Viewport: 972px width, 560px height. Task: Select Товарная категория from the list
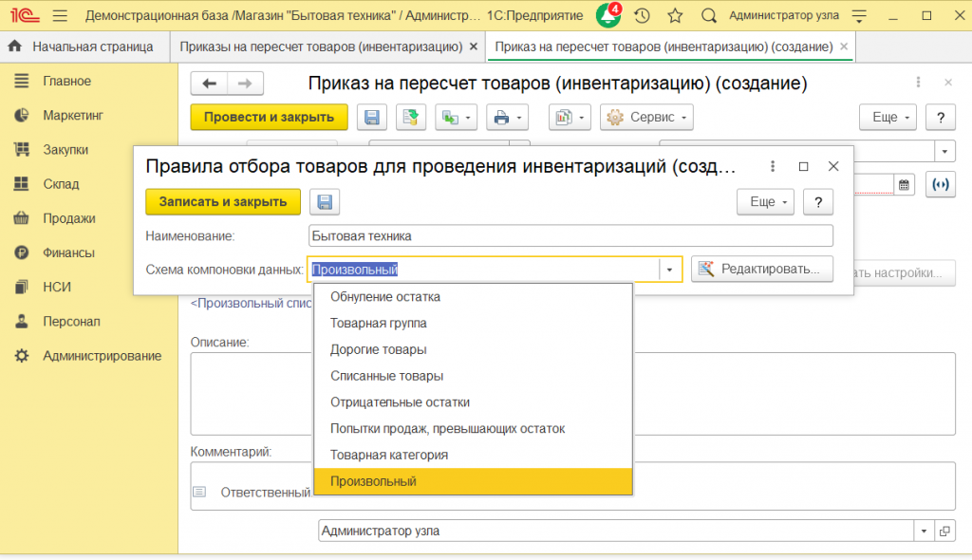pyautogui.click(x=473, y=456)
